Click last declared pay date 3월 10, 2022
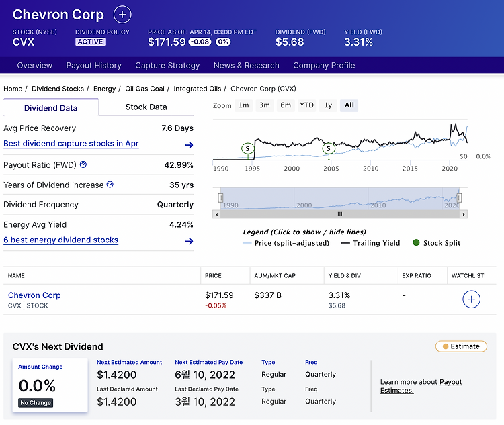This screenshot has width=504, height=425. 205,402
